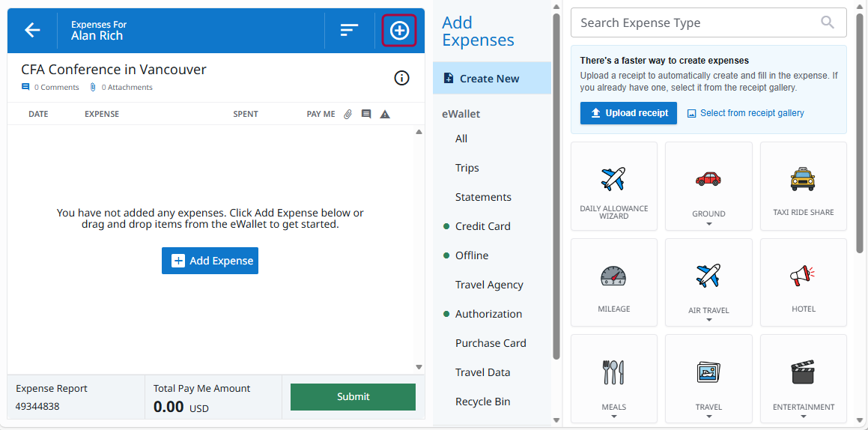Click the back arrow icon
Viewport: 868px width, 430px height.
[x=32, y=30]
